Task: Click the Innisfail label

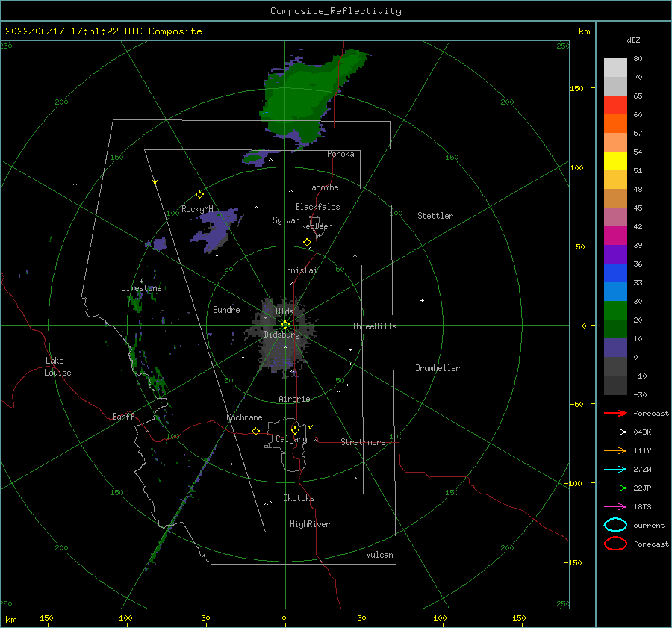Action: point(302,270)
